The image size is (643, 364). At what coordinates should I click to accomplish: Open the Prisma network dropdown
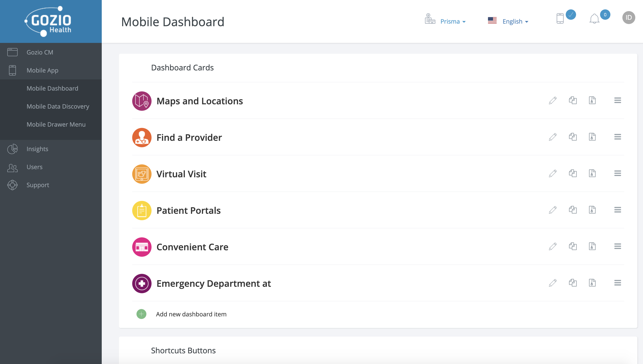(x=452, y=21)
